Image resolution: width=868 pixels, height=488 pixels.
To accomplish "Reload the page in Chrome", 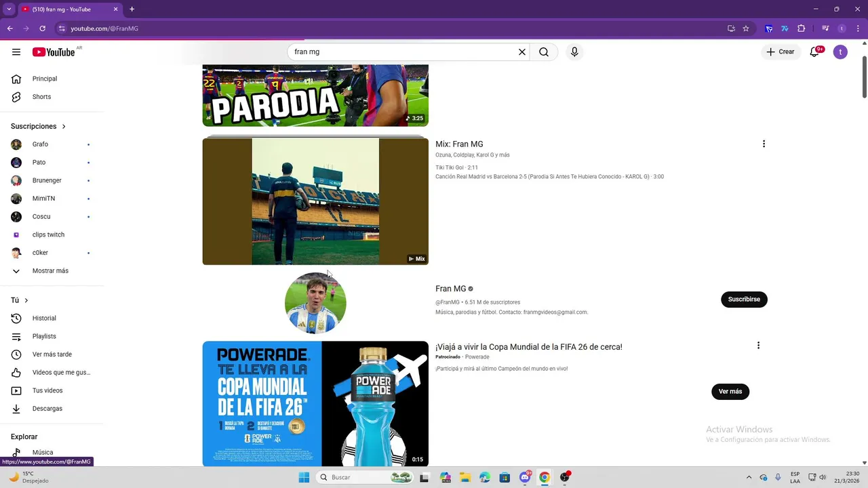I will point(42,28).
